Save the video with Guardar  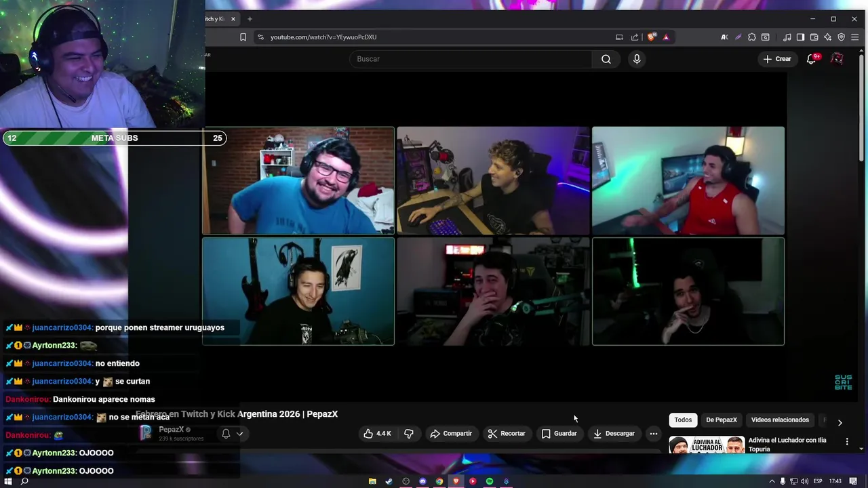559,434
